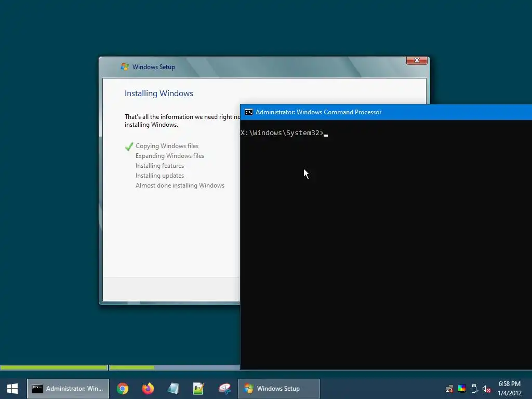Viewport: 532px width, 399px height.
Task: Close the Windows Setup dialog
Action: click(417, 60)
